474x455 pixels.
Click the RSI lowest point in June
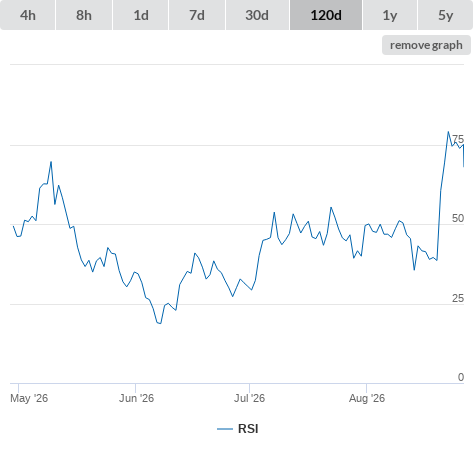[160, 323]
